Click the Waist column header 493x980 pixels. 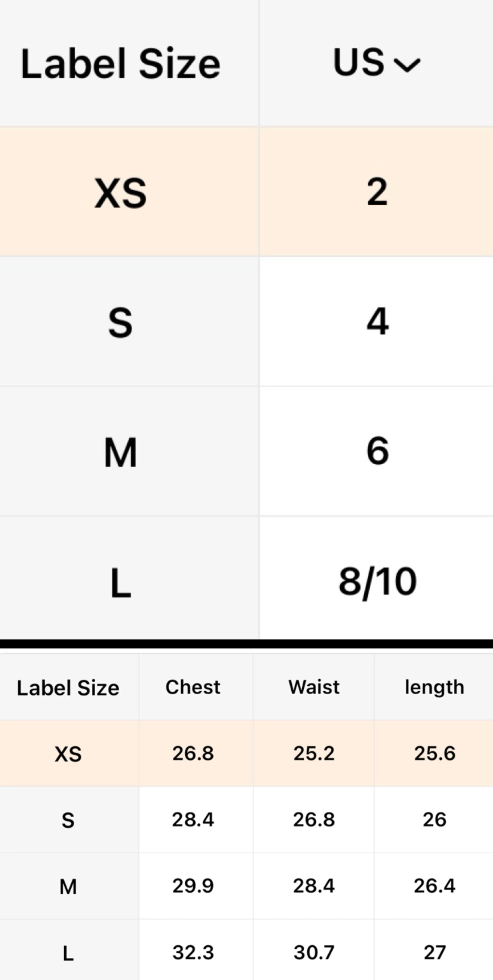pyautogui.click(x=314, y=687)
